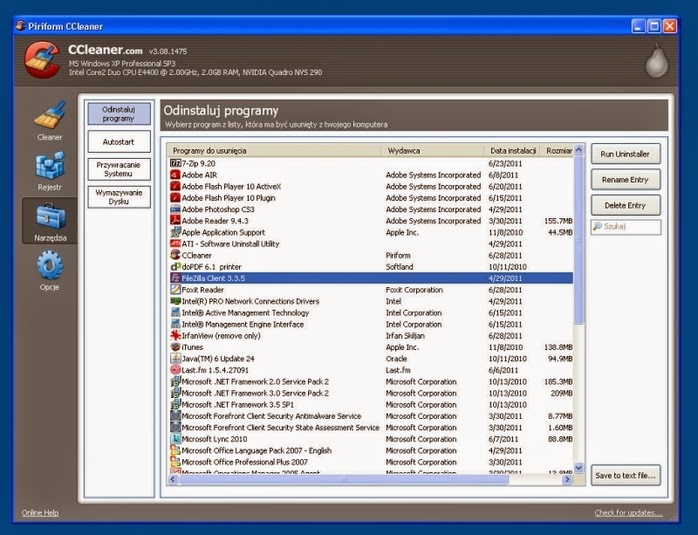Click the CCleaner logo in header

[x=42, y=60]
